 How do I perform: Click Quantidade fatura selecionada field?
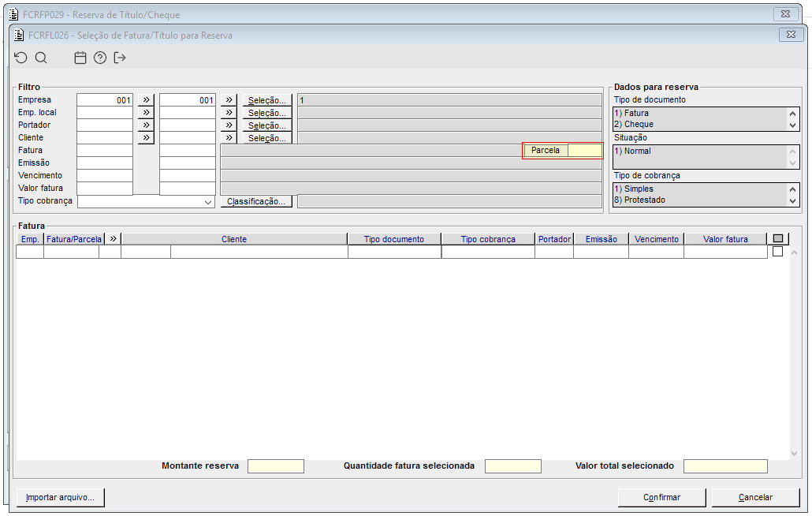pyautogui.click(x=513, y=466)
